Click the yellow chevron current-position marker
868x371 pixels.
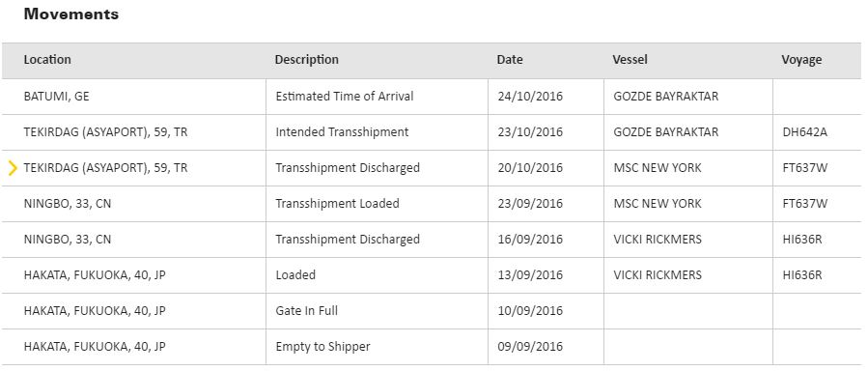coord(13,168)
